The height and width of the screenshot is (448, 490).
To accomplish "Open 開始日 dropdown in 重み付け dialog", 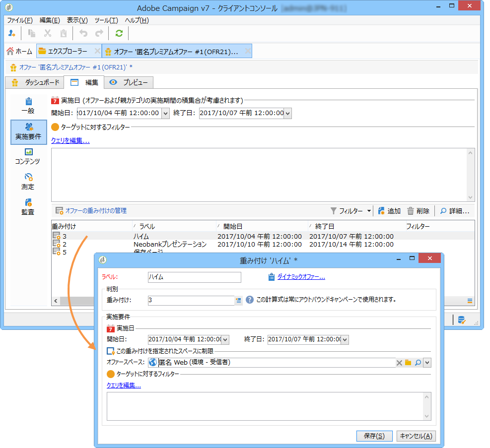I will [x=225, y=340].
